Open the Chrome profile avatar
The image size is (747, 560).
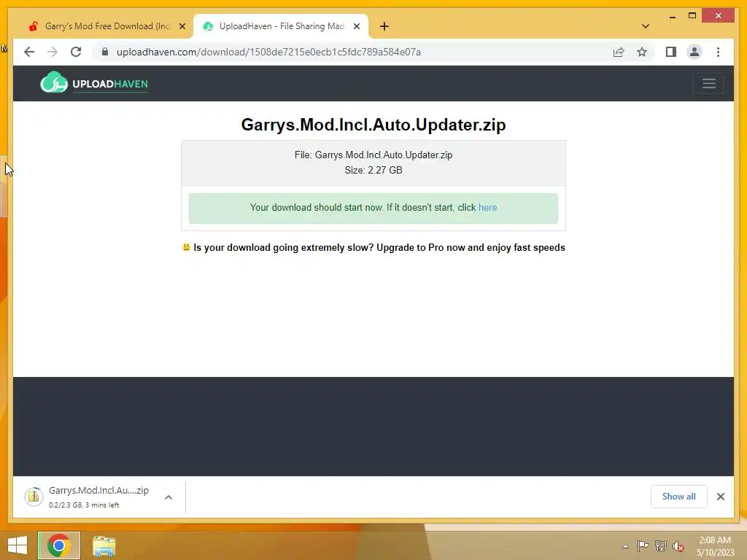[x=694, y=52]
